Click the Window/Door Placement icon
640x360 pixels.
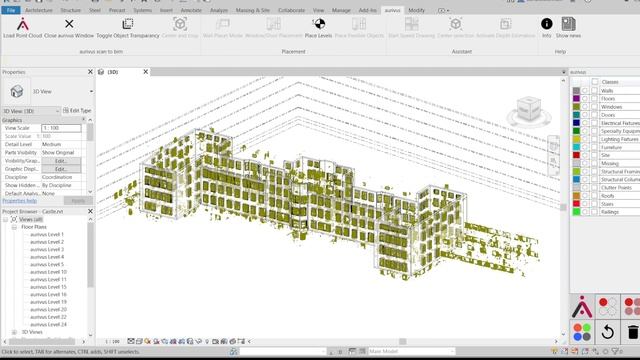point(273,24)
